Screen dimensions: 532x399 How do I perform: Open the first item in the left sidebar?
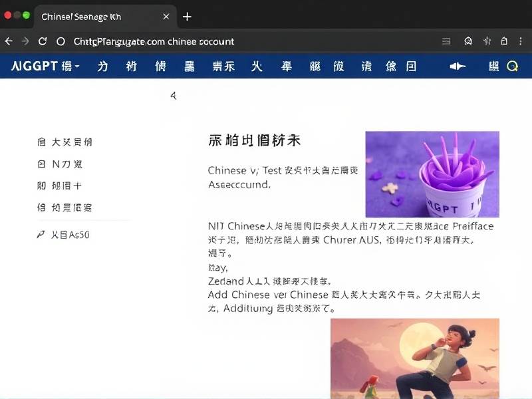pos(65,142)
